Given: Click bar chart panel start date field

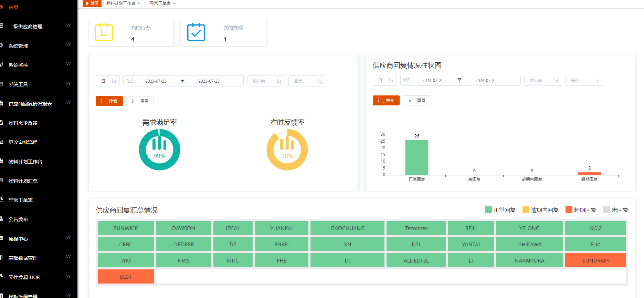Looking at the screenshot, I should [433, 81].
